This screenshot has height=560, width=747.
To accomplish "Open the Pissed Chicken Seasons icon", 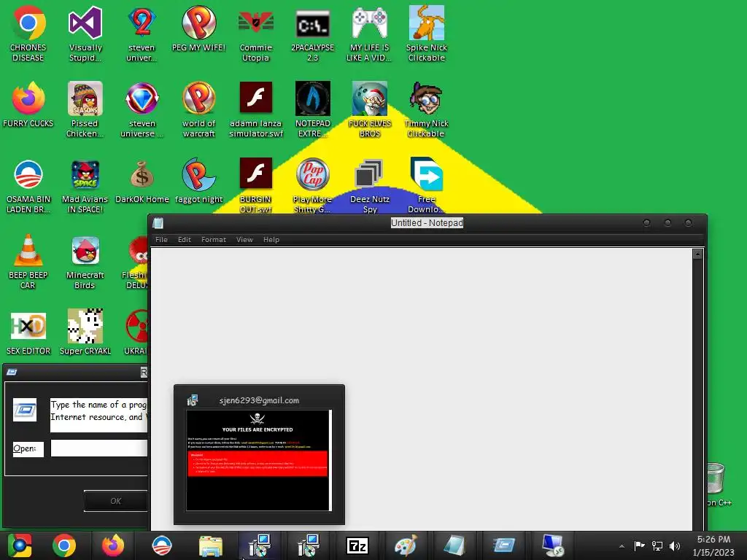I will pyautogui.click(x=85, y=109).
